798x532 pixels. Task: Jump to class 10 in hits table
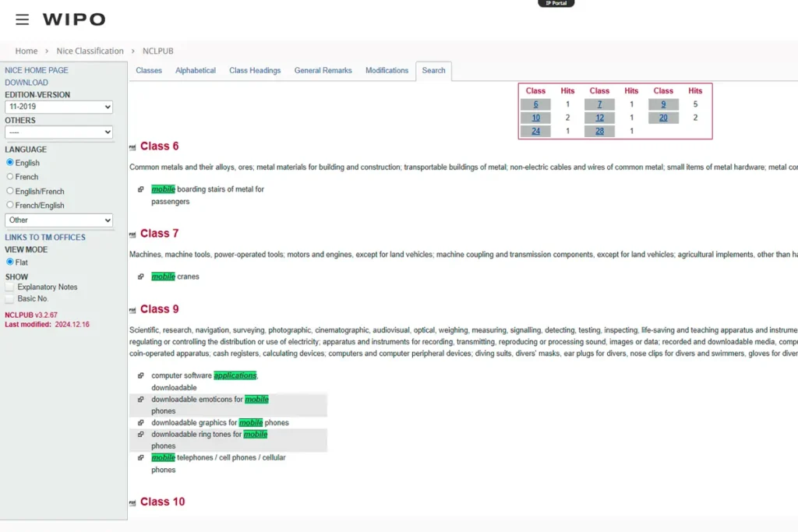(x=535, y=118)
